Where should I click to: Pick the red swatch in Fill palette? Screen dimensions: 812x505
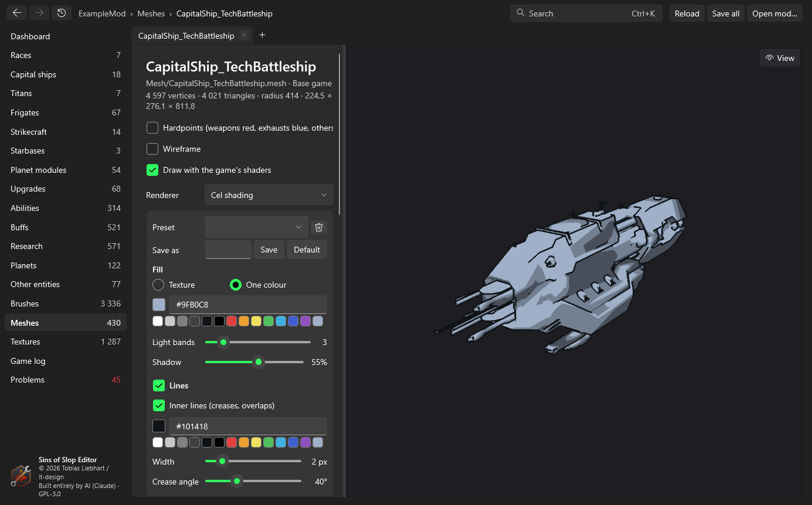tap(232, 321)
